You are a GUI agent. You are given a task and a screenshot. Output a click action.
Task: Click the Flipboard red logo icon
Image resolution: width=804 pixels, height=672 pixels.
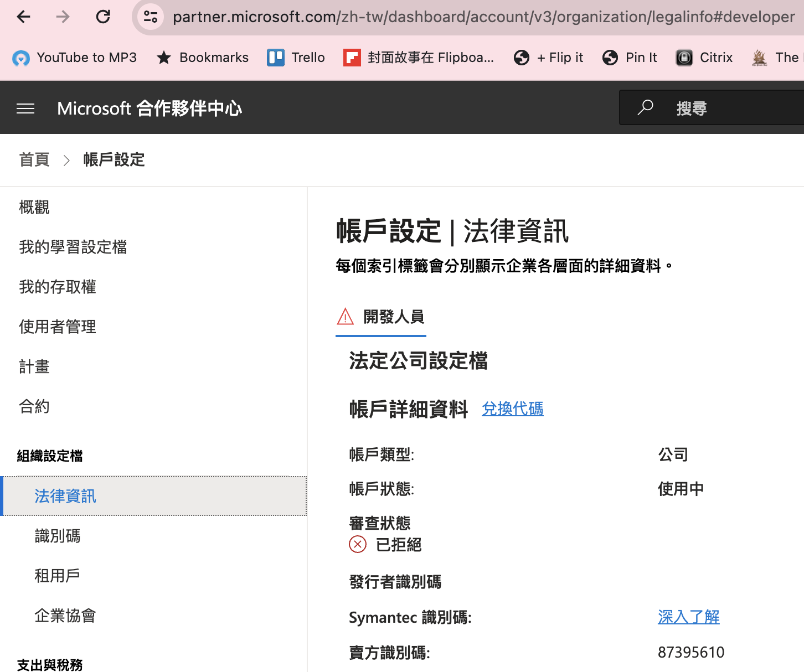click(x=352, y=58)
